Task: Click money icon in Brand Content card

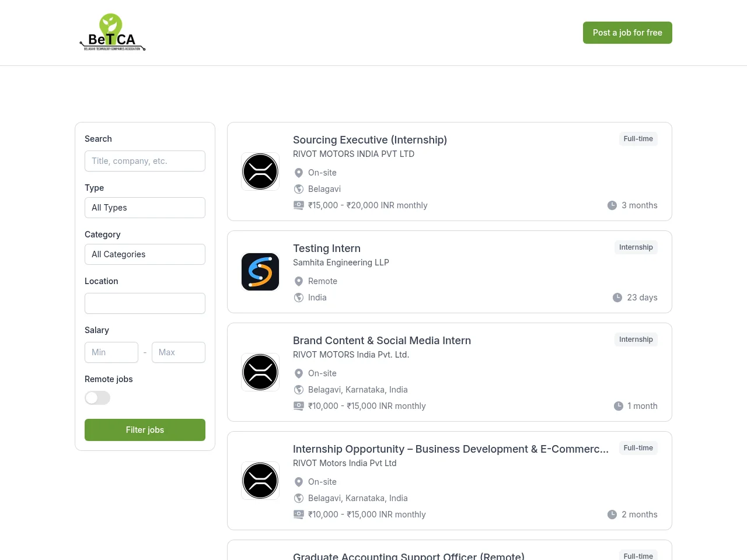Action: [x=299, y=406]
